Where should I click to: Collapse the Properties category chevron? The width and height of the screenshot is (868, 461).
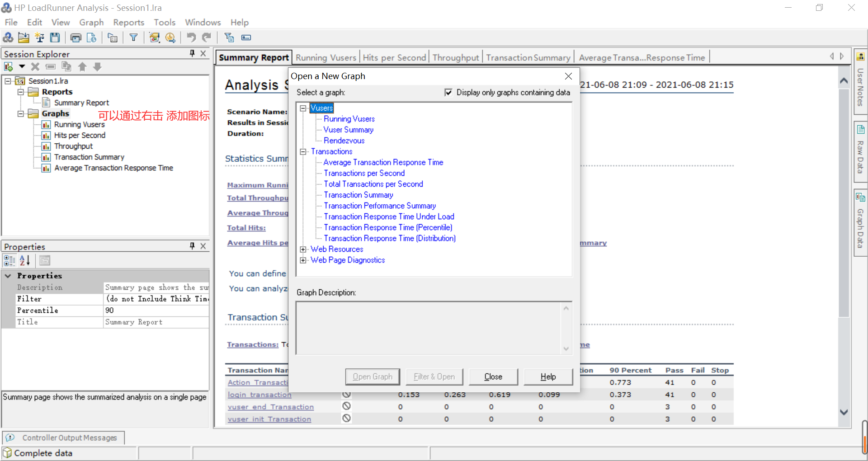(8, 276)
